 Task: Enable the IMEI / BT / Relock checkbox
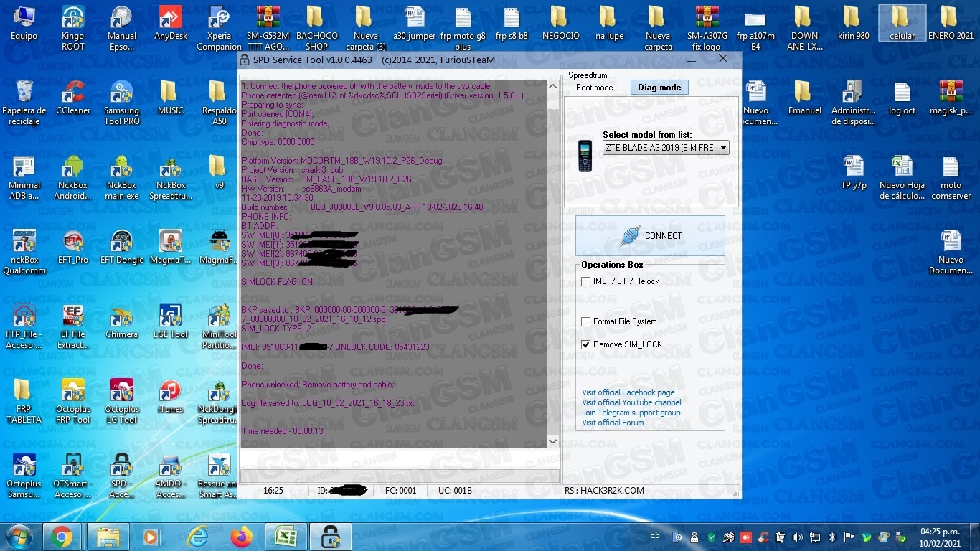point(586,282)
